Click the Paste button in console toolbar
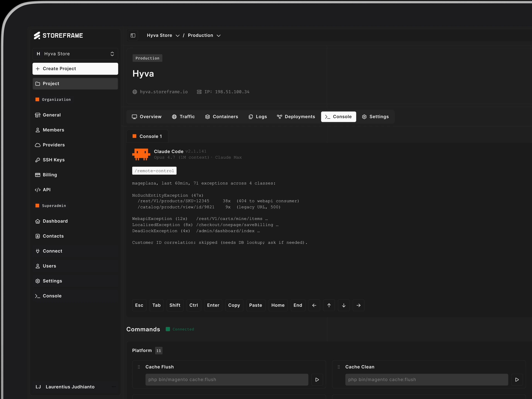 256,305
